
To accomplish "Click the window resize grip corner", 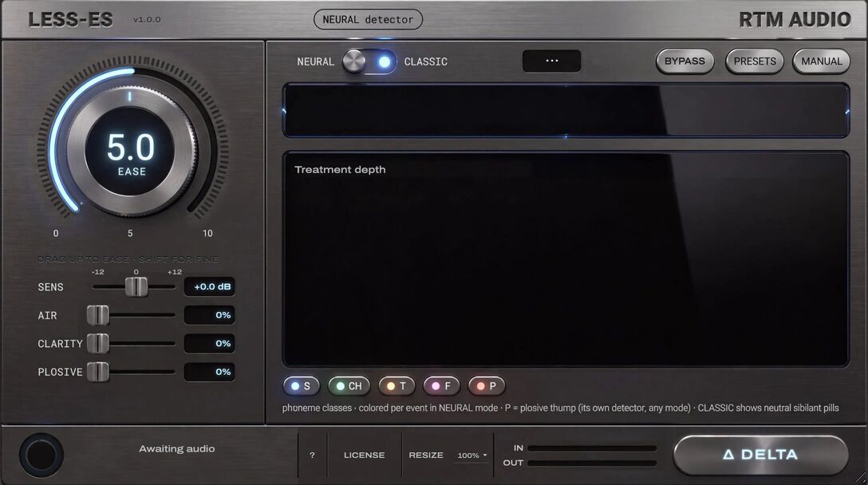I will tap(860, 478).
